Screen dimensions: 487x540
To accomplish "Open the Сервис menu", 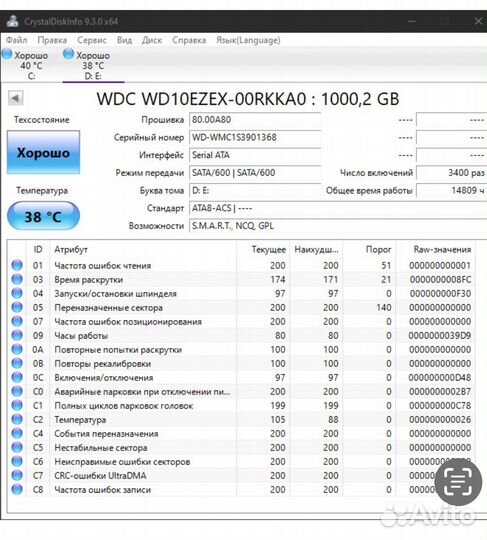I will tap(92, 40).
